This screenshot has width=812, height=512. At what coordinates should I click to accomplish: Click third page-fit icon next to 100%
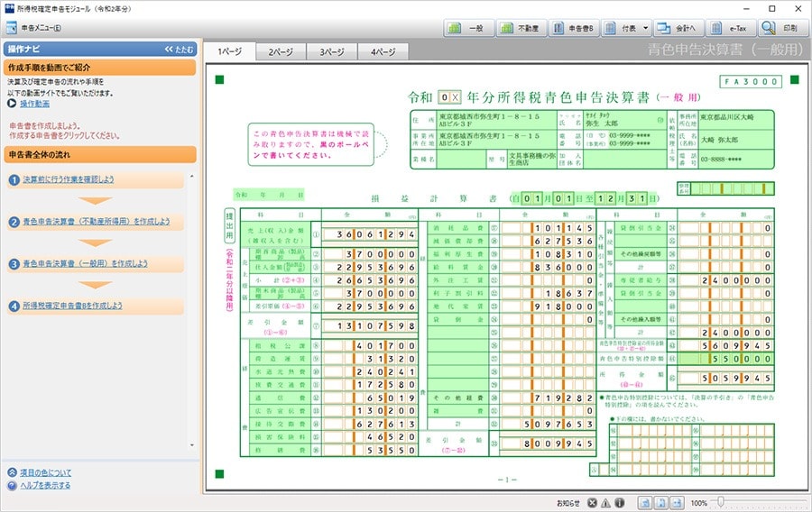(677, 503)
